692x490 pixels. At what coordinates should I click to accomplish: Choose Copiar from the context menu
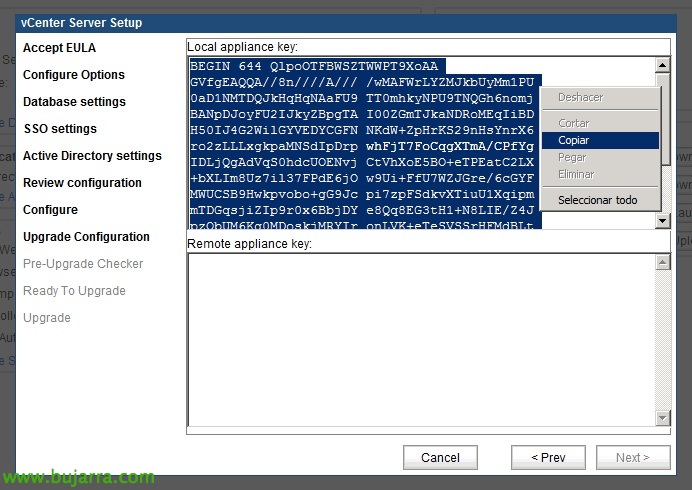(x=600, y=140)
